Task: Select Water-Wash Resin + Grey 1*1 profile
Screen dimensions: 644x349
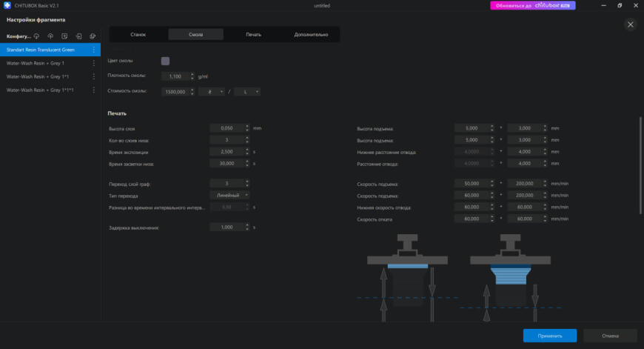Action: [50, 76]
